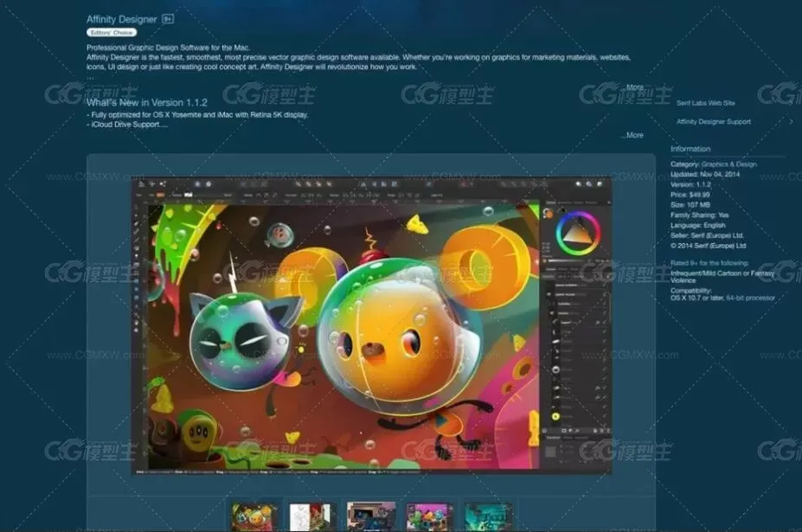Click the Editors' Choice badge
This screenshot has width=802, height=532.
click(112, 32)
